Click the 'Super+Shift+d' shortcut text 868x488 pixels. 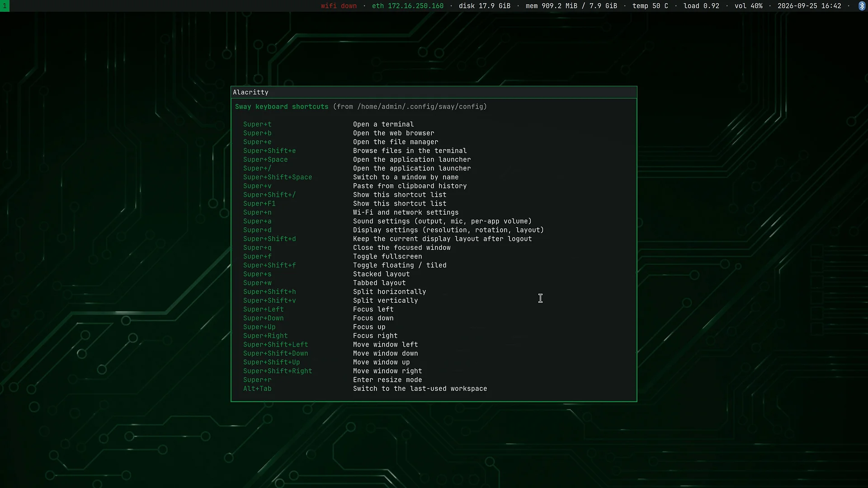(269, 239)
